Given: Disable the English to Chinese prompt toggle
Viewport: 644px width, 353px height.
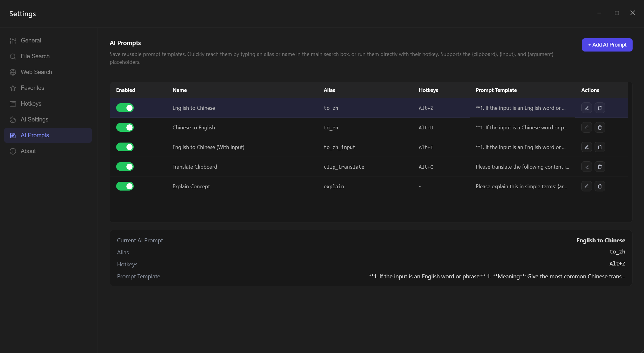Looking at the screenshot, I should click(125, 108).
